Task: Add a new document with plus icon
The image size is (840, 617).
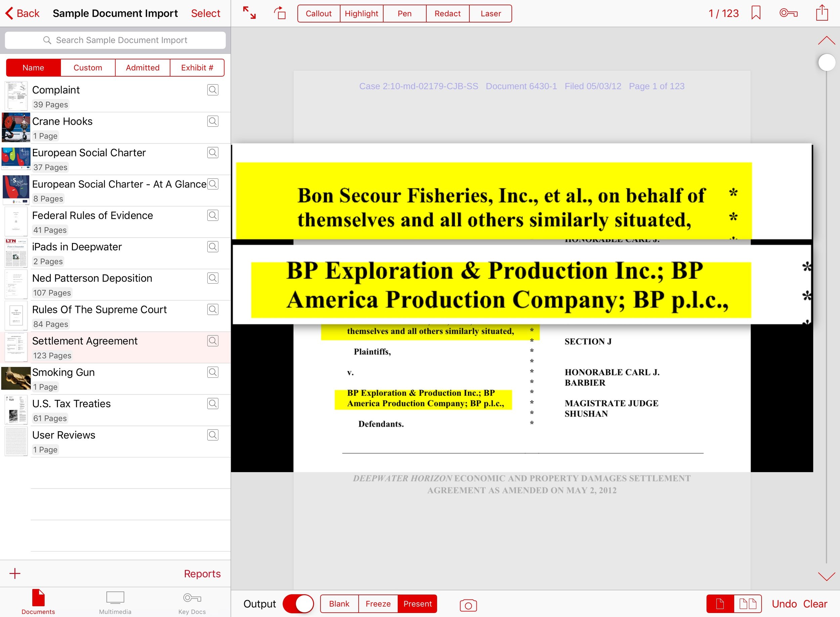Action: pos(15,573)
